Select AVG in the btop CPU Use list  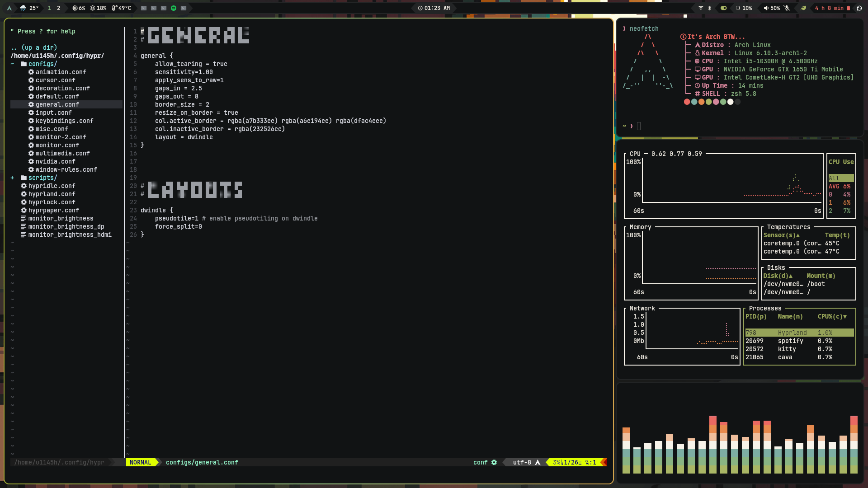[834, 186]
